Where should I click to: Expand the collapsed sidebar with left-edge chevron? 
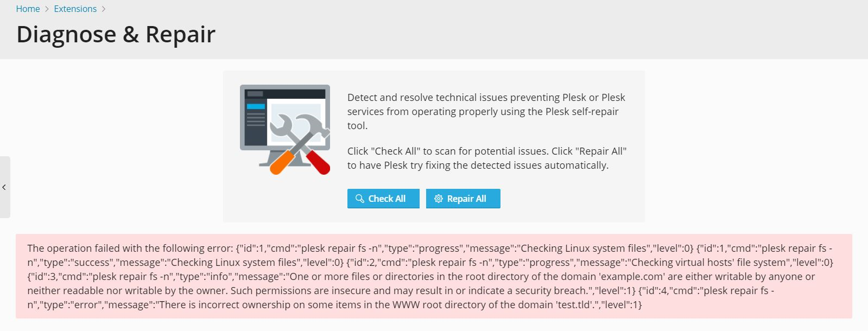coord(4,187)
